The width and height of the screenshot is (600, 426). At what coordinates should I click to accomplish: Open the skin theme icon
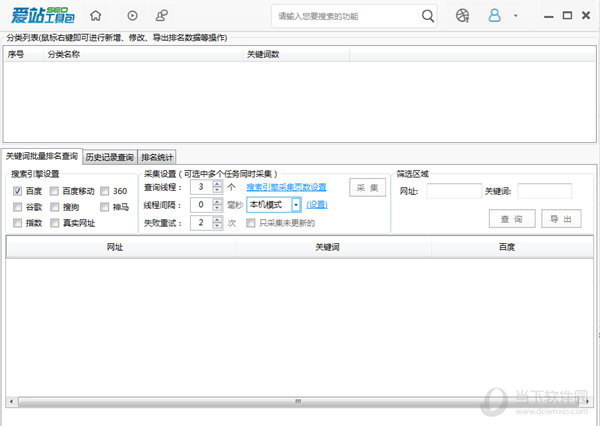[x=462, y=16]
